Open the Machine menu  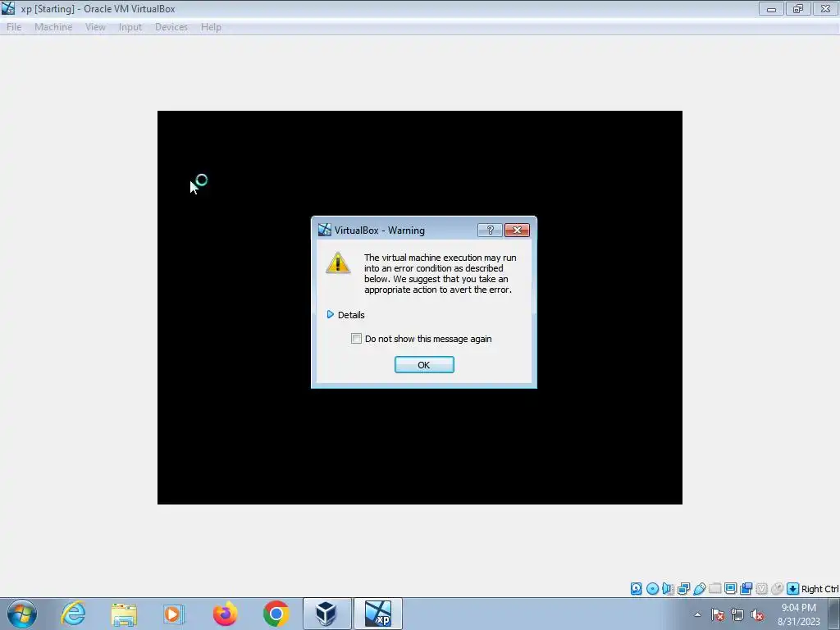pos(53,27)
